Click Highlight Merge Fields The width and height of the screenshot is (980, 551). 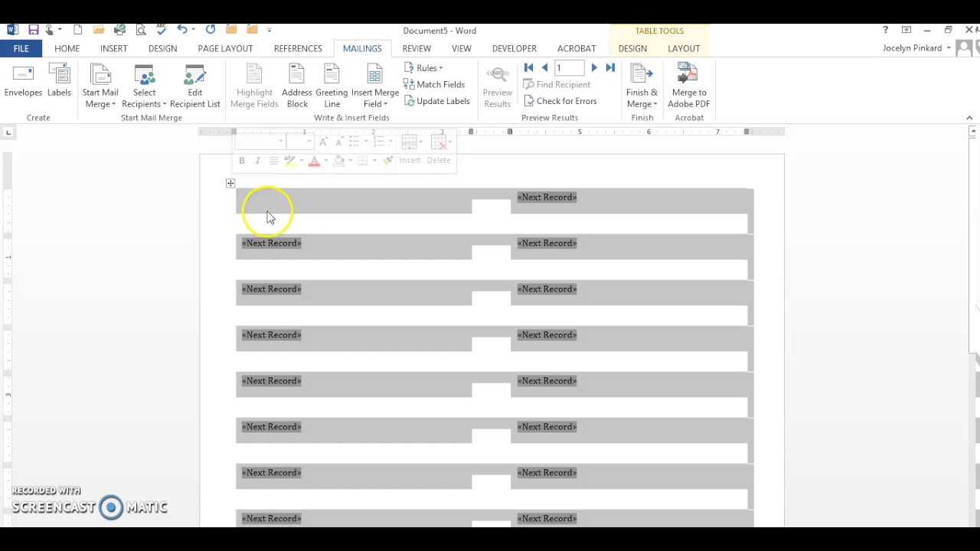254,86
